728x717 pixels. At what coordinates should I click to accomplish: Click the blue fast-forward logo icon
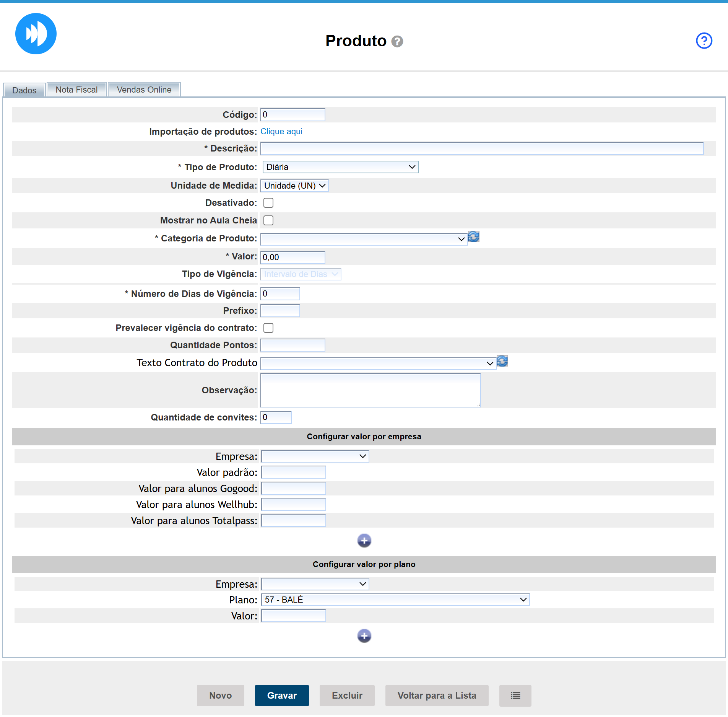pos(36,34)
